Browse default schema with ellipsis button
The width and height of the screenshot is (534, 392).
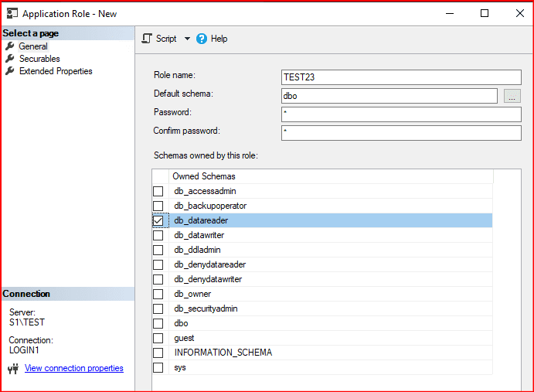tap(512, 96)
